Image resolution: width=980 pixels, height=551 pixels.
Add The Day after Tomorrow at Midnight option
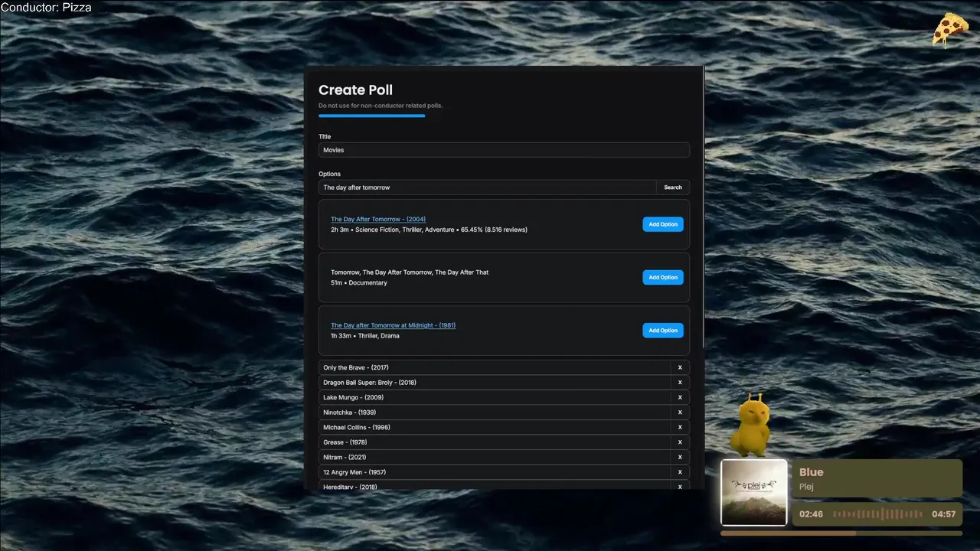coord(663,331)
